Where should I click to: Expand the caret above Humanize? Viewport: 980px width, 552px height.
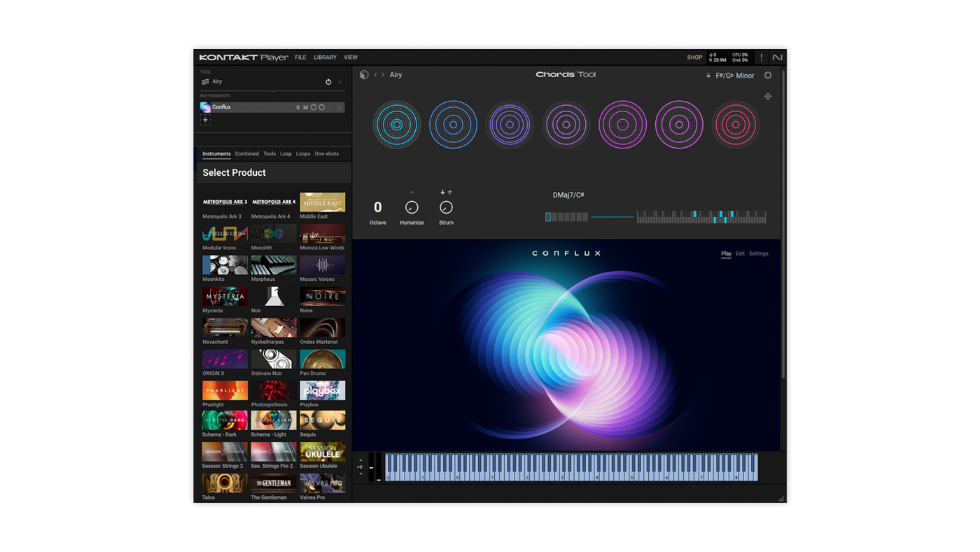(x=412, y=192)
